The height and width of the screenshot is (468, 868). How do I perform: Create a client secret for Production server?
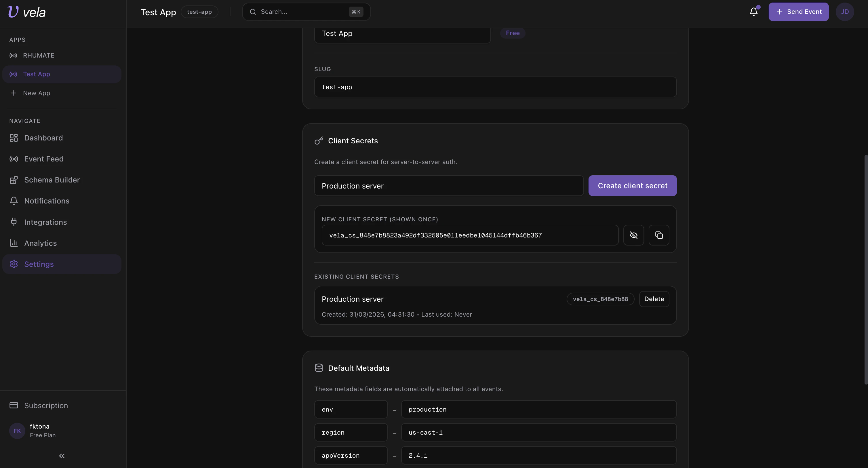[x=633, y=186]
